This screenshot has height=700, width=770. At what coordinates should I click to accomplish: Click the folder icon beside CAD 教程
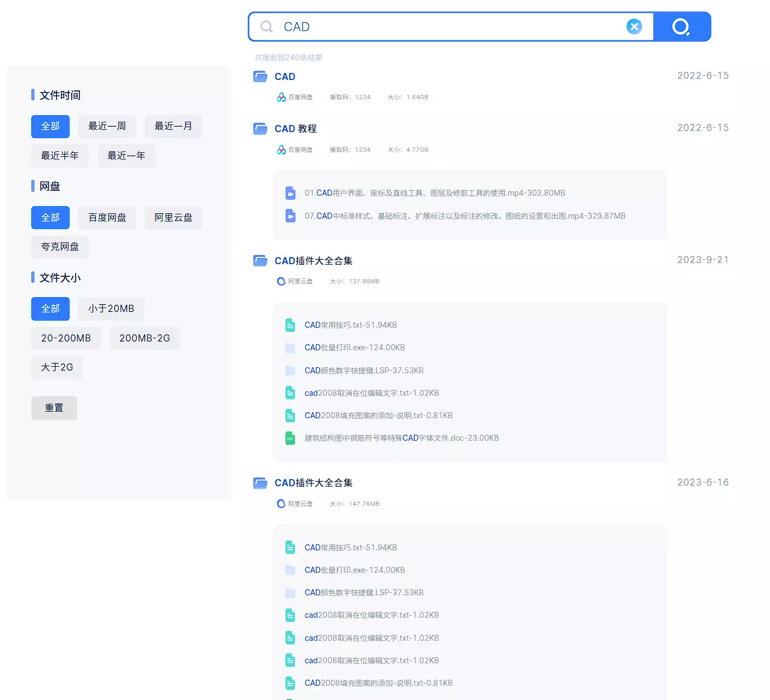(x=260, y=129)
